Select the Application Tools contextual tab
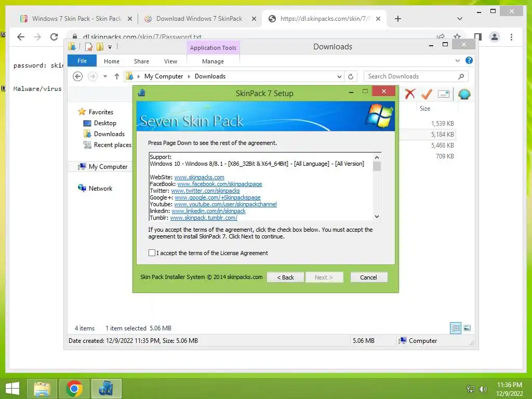This screenshot has width=532, height=399. (213, 48)
